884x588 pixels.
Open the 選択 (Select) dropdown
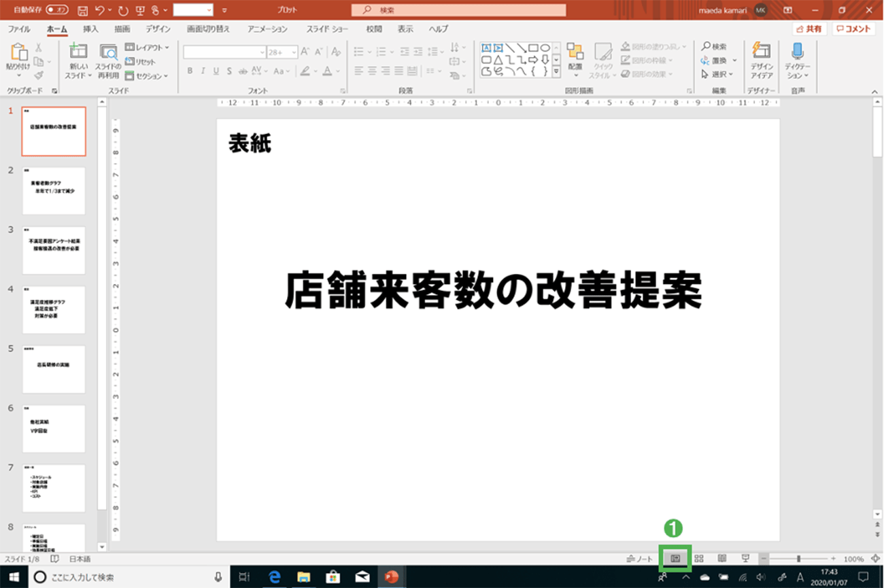(717, 74)
